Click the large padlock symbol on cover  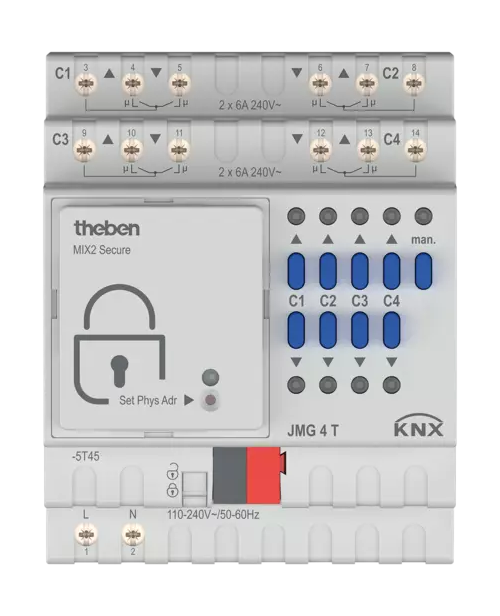[x=119, y=344]
